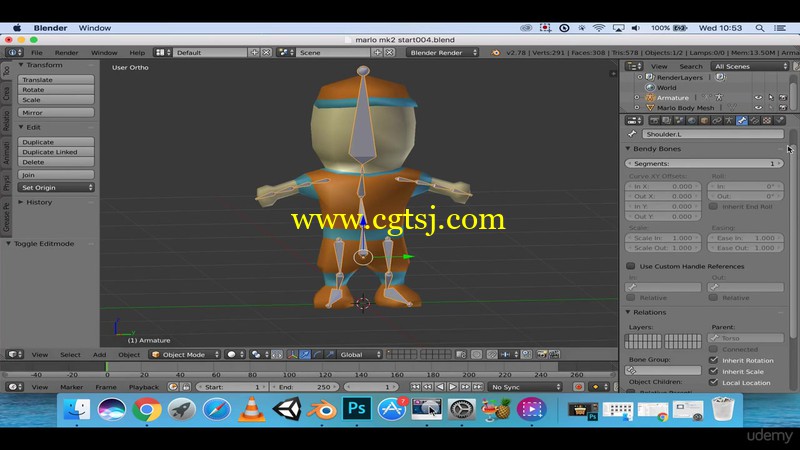Click the World globe icon in outliner
Image resolution: width=800 pixels, height=450 pixels.
pos(650,88)
